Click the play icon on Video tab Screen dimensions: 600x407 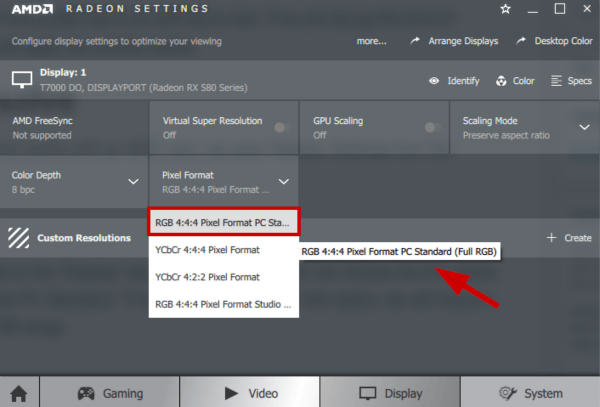(x=231, y=393)
